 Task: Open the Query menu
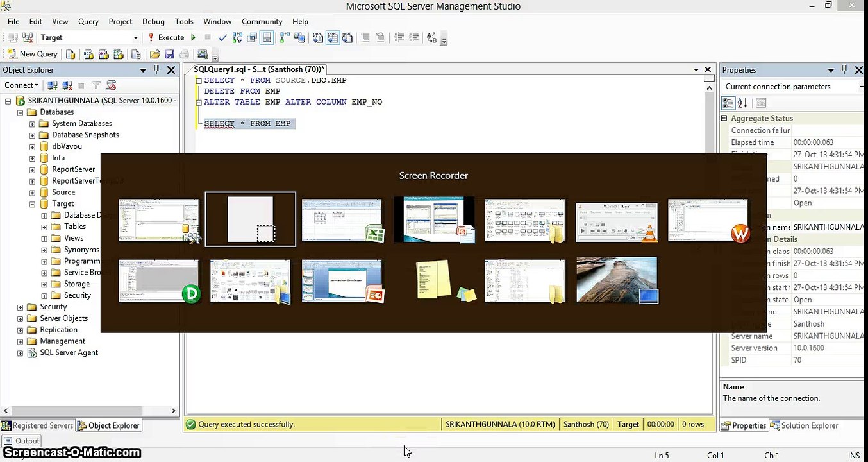(x=88, y=21)
